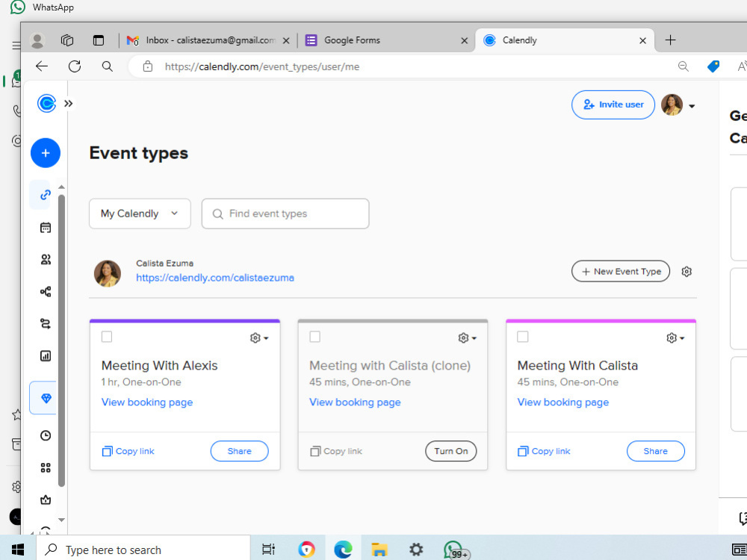The width and height of the screenshot is (747, 560).
Task: Open My Calendly dropdown
Action: (x=140, y=214)
